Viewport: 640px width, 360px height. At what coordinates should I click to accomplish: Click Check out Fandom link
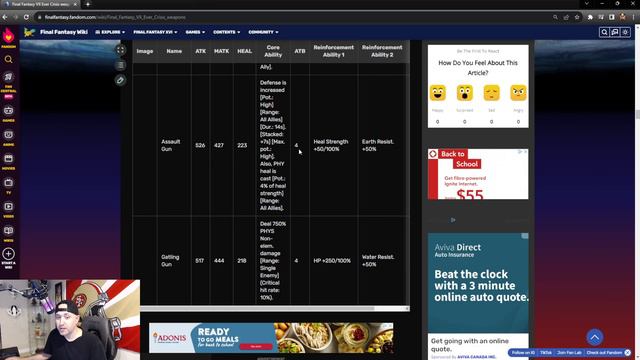(x=604, y=353)
